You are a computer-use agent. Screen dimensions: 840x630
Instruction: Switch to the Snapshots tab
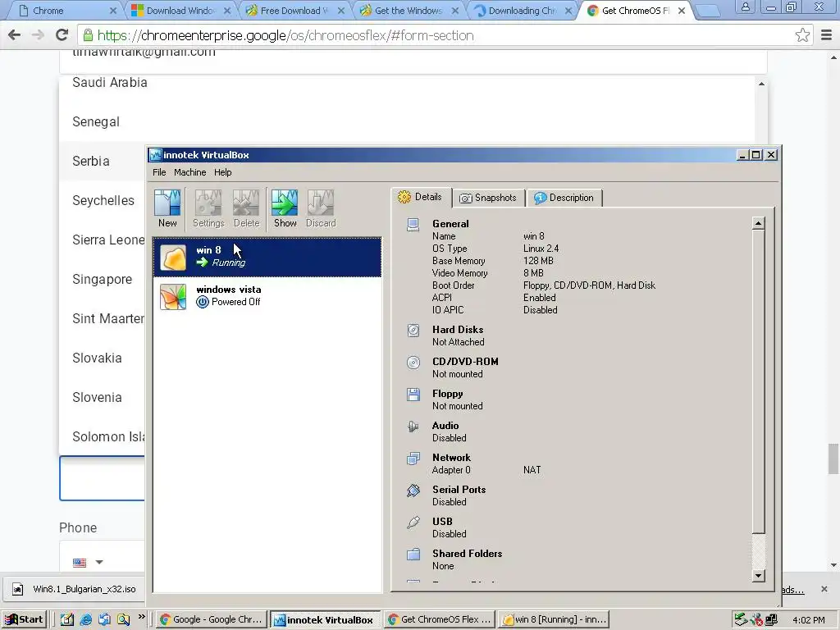click(x=489, y=198)
